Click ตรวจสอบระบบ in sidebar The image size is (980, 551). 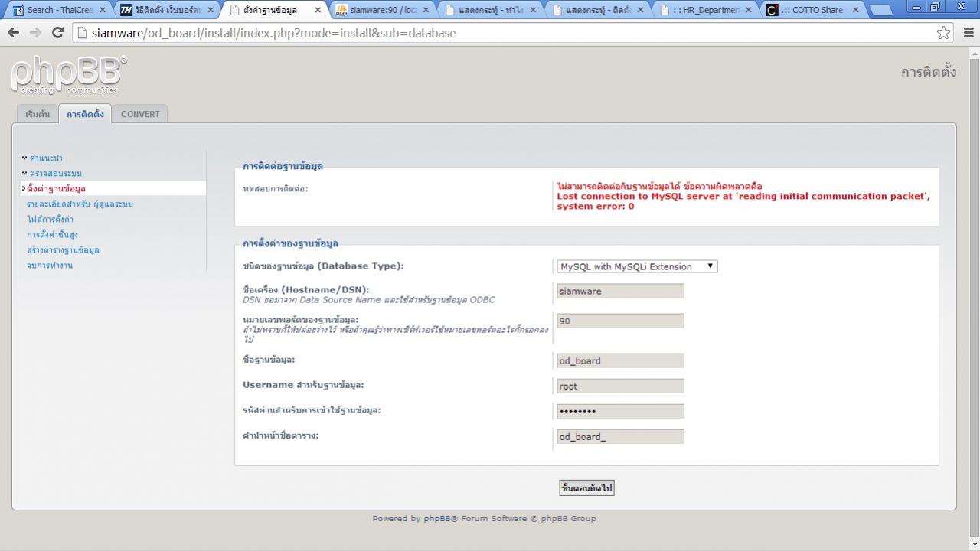click(56, 174)
